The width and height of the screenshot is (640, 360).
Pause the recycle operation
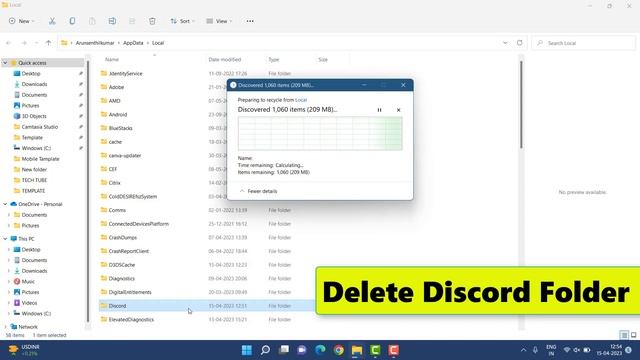(379, 110)
